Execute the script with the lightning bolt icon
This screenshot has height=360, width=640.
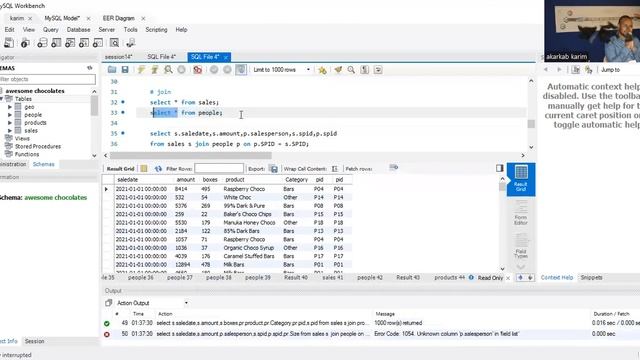coord(141,70)
